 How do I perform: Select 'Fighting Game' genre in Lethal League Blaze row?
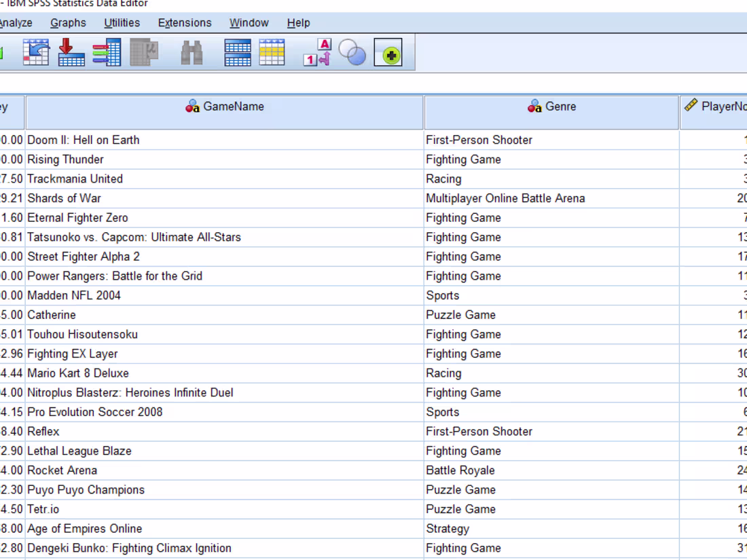click(551, 451)
